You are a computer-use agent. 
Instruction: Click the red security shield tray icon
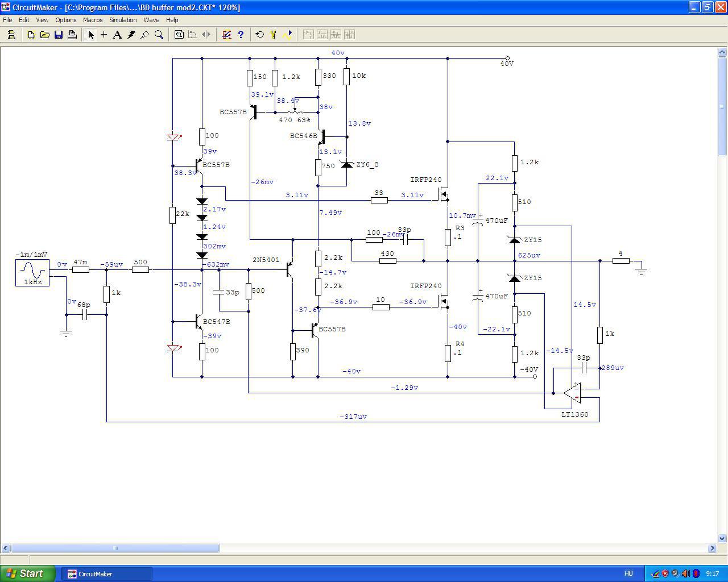coord(665,573)
